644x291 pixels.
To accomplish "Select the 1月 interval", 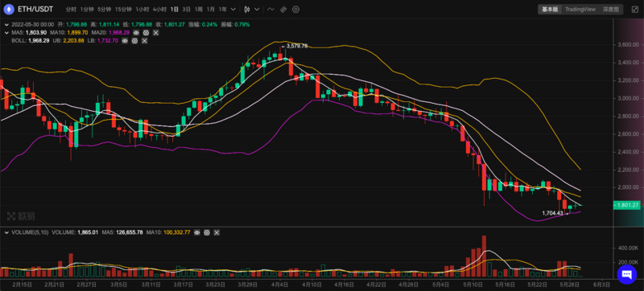I will [x=210, y=9].
